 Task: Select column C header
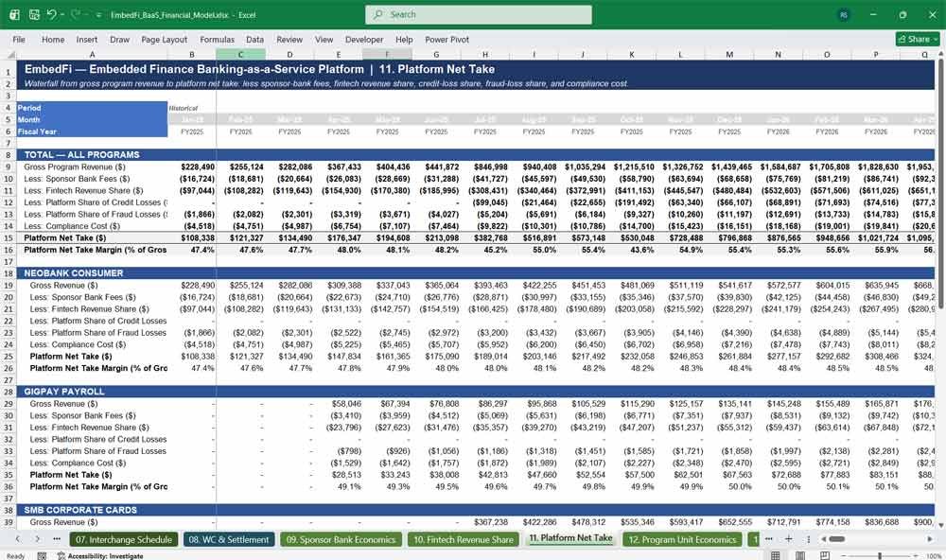click(240, 54)
